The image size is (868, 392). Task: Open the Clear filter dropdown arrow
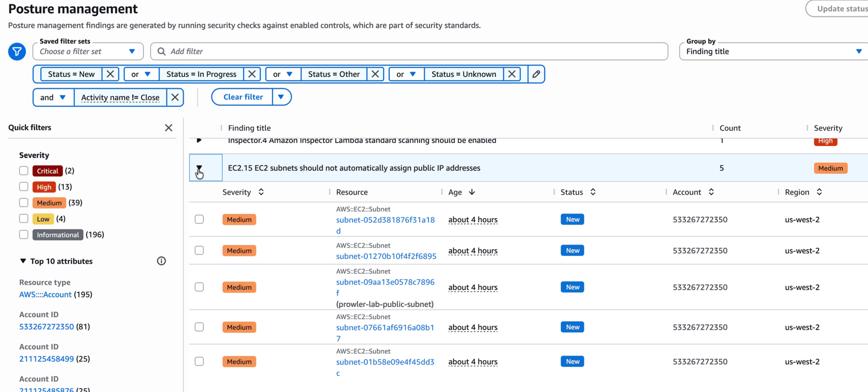coord(281,97)
